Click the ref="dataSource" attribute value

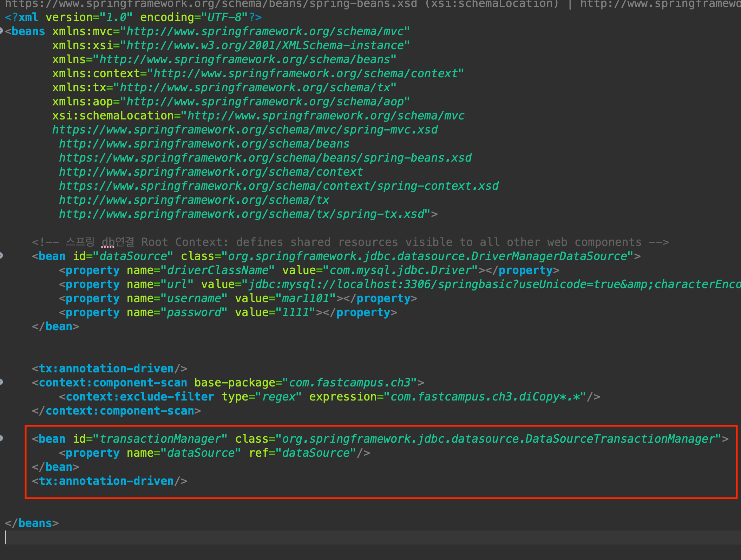(x=316, y=453)
